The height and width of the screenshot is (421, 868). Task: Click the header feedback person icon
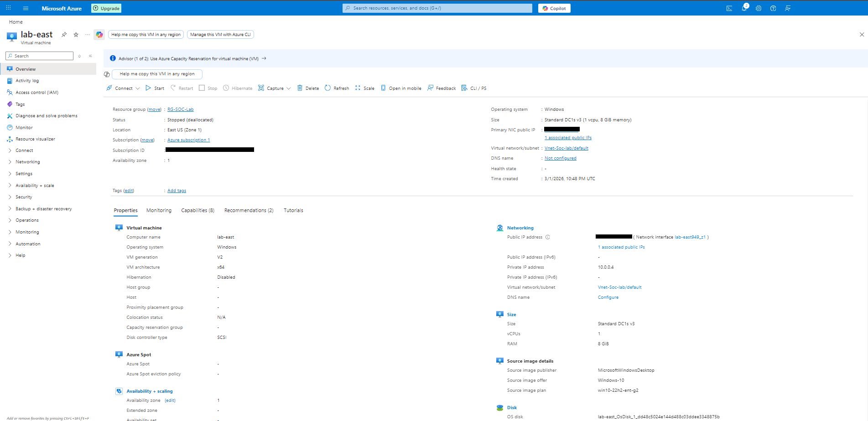tap(788, 8)
